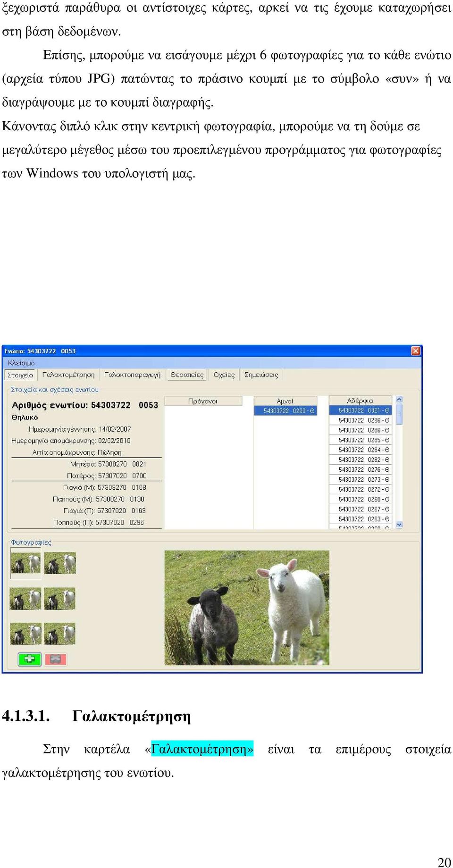The width and height of the screenshot is (453, 868).
Task: Select sibling 54303722 0263-Θ
Action: tap(361, 519)
